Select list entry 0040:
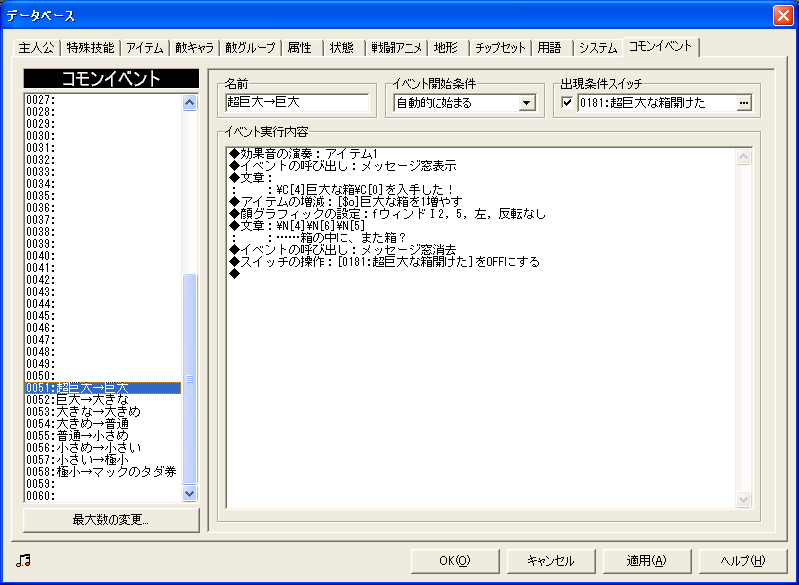The height and width of the screenshot is (585, 799). [x=103, y=256]
